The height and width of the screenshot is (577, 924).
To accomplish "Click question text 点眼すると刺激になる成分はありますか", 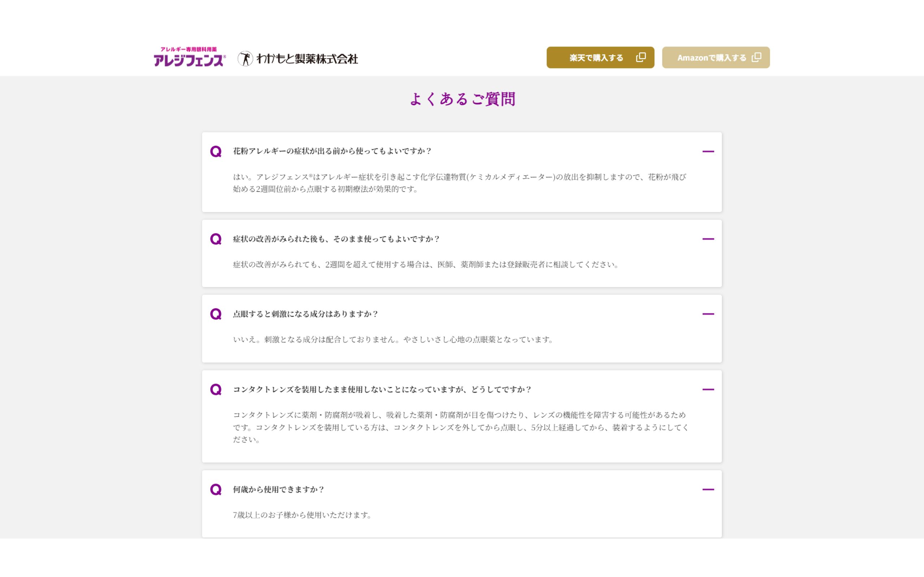I will click(x=305, y=314).
